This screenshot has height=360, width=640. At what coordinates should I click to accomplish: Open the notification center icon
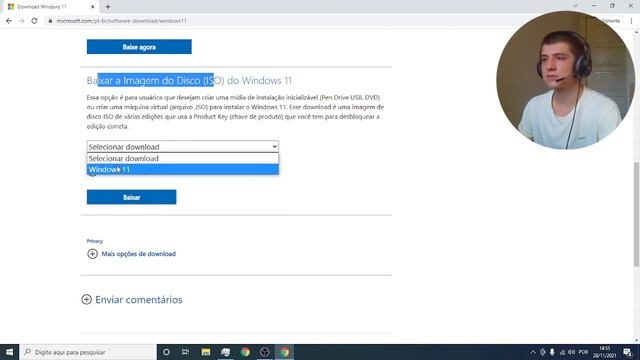click(628, 352)
